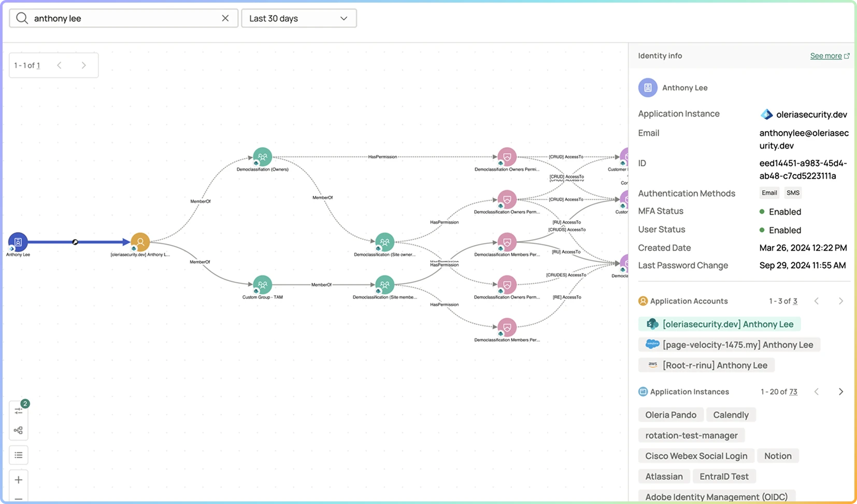Click the [RE] AccessTo edge label

(567, 297)
